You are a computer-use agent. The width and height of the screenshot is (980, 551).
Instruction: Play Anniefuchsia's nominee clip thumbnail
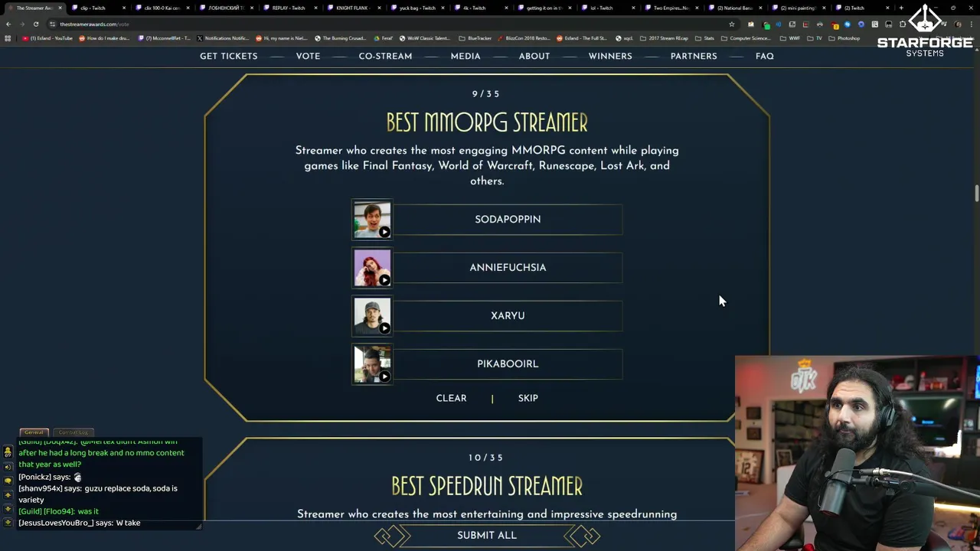(372, 268)
